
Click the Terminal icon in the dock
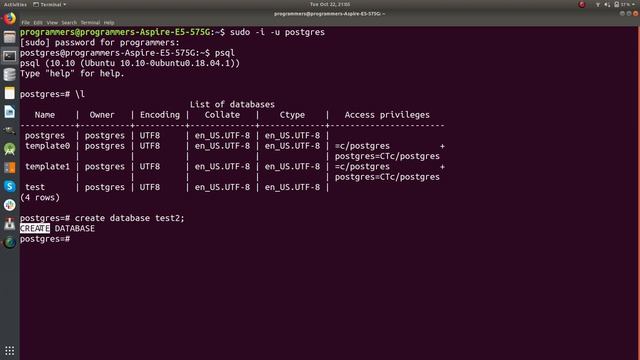pos(9,56)
